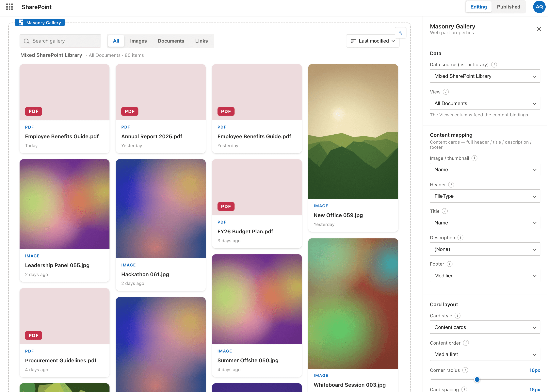Click info icon beside Card spacing
The image size is (548, 392).
pyautogui.click(x=464, y=389)
